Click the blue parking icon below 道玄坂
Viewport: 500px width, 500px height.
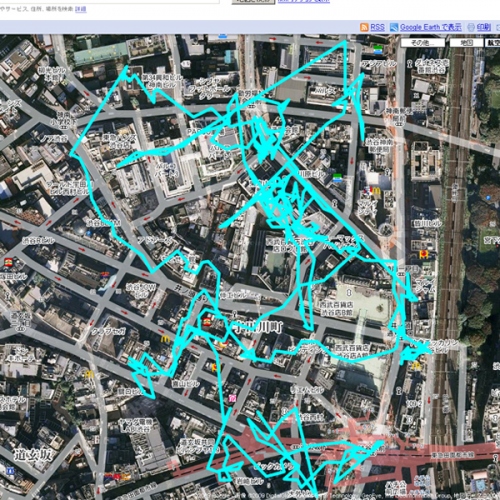click(x=10, y=471)
